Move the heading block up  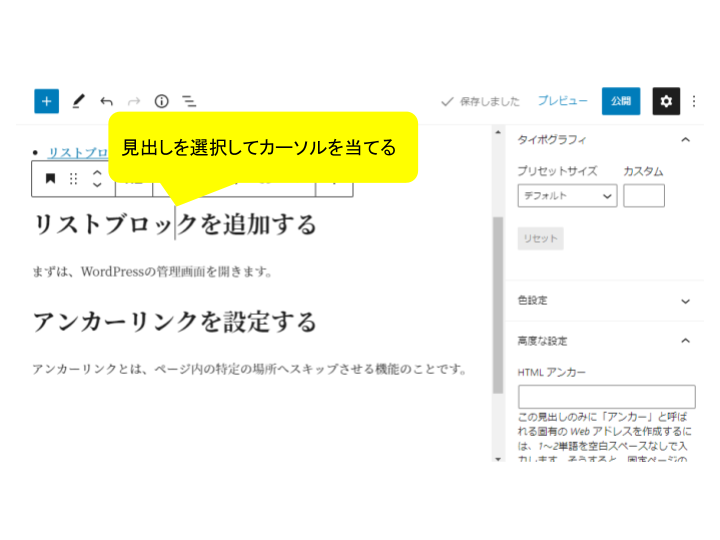(x=97, y=172)
